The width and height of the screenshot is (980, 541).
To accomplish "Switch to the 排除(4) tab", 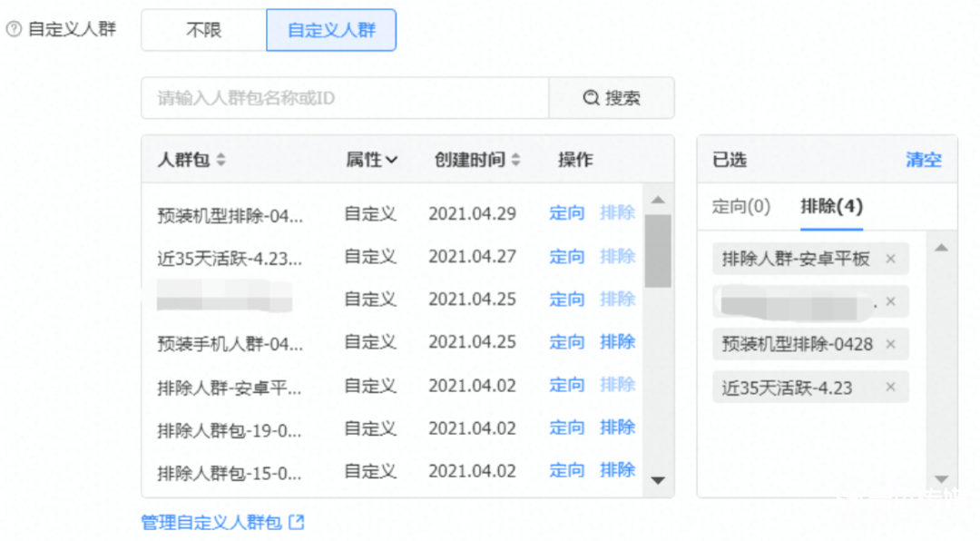I will (831, 207).
